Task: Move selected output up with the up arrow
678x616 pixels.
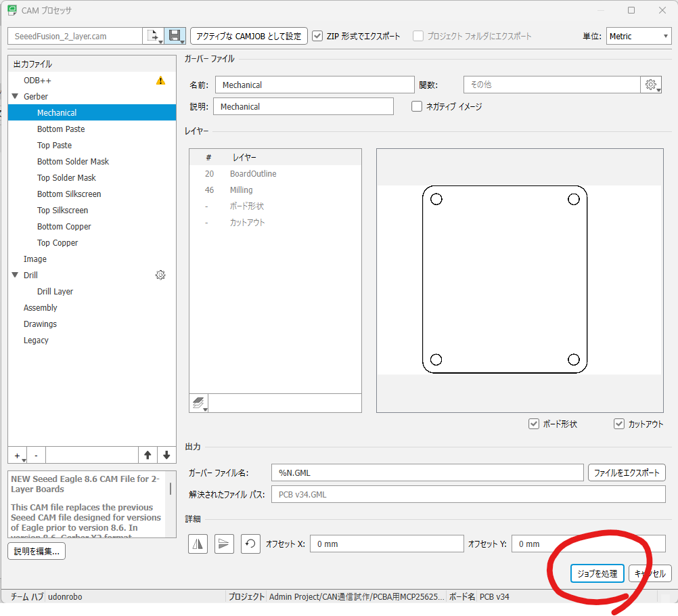Action: point(147,455)
